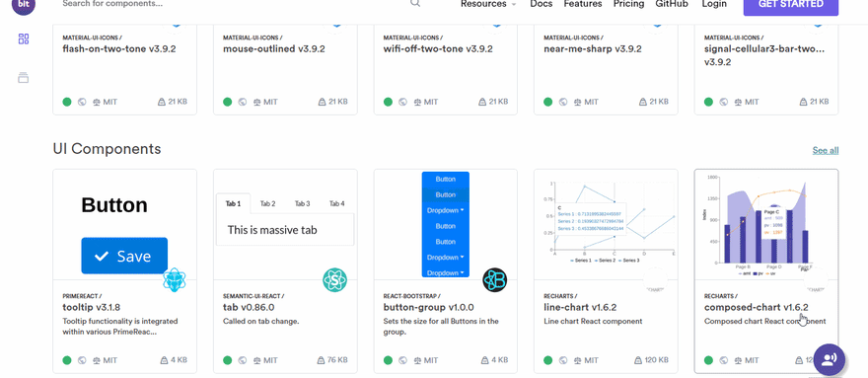Click the PrimeReact logo on tooltip card
Viewport: 868px width, 378px height.
(x=175, y=280)
